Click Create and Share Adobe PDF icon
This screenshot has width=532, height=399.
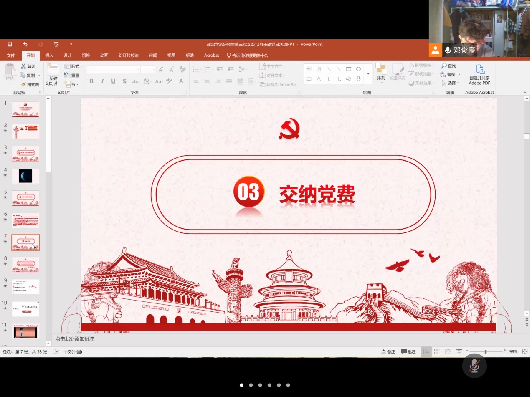(x=479, y=70)
